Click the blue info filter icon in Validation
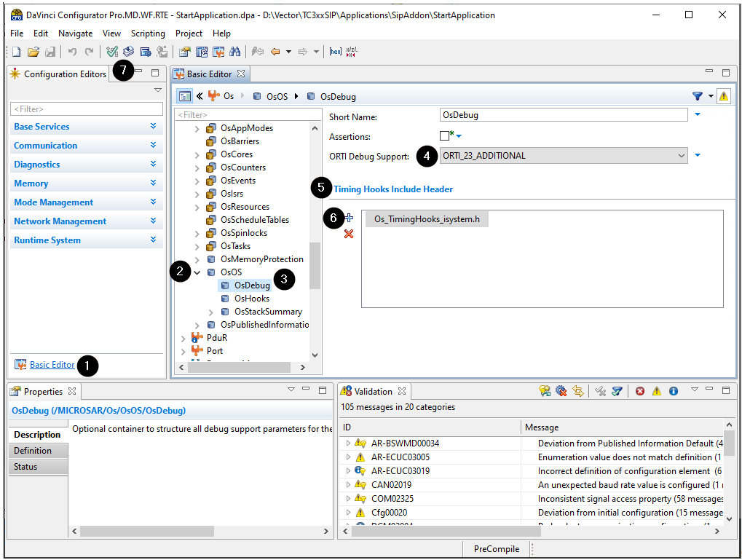742x560 pixels. 674,391
